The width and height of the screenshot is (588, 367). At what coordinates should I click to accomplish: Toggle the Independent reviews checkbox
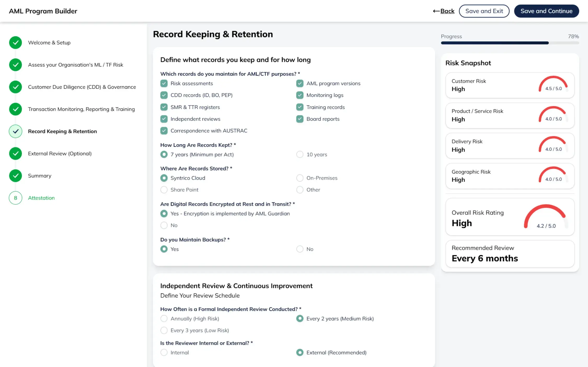point(164,119)
